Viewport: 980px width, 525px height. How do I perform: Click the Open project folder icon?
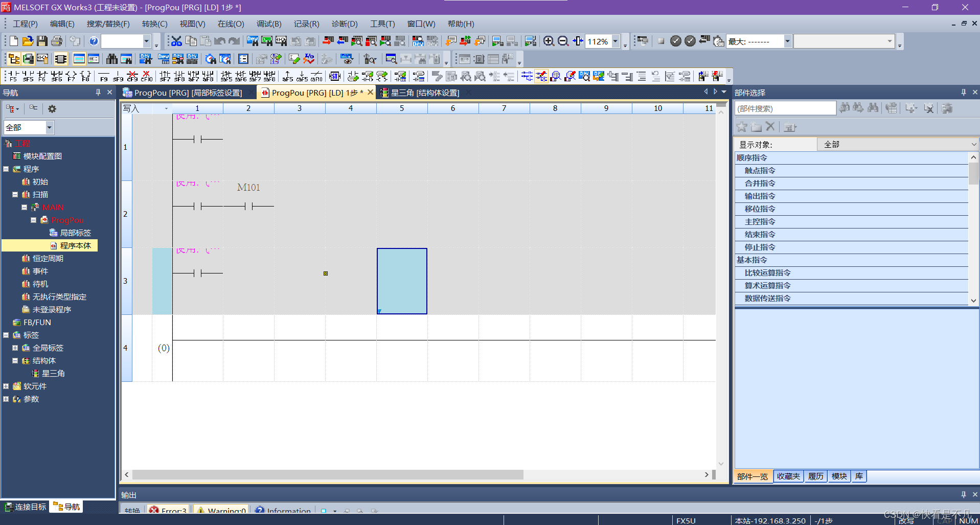(x=28, y=41)
